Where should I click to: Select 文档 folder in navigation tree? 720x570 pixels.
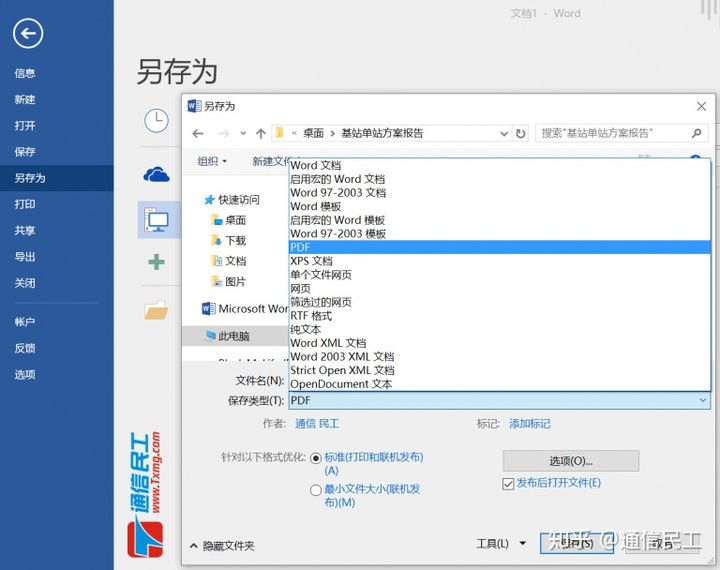229,261
